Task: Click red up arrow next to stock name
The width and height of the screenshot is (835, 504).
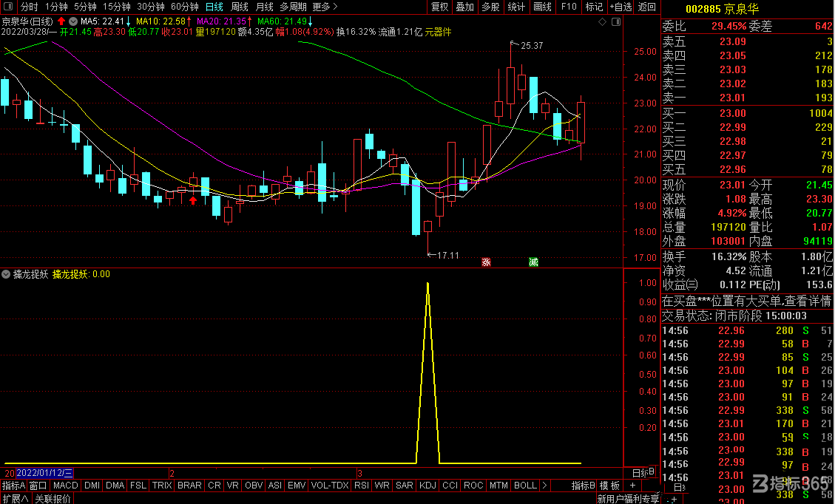Action: click(x=61, y=21)
